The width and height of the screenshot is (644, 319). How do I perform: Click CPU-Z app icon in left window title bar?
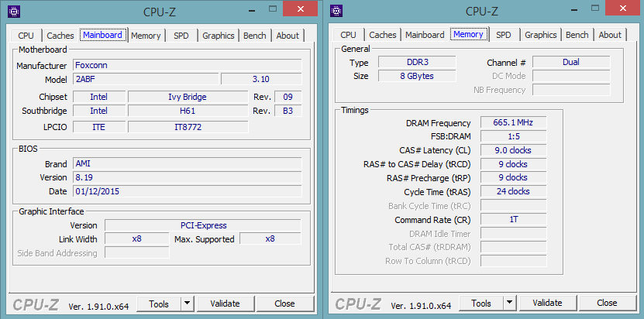tap(15, 12)
